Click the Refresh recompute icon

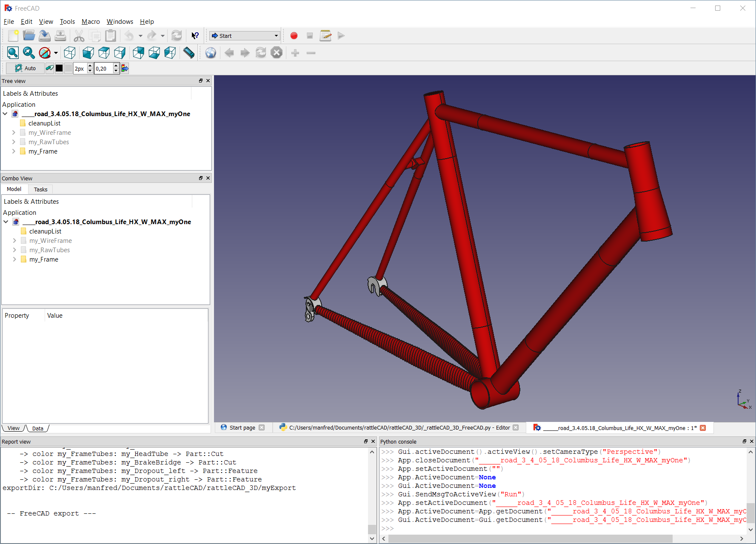(177, 36)
